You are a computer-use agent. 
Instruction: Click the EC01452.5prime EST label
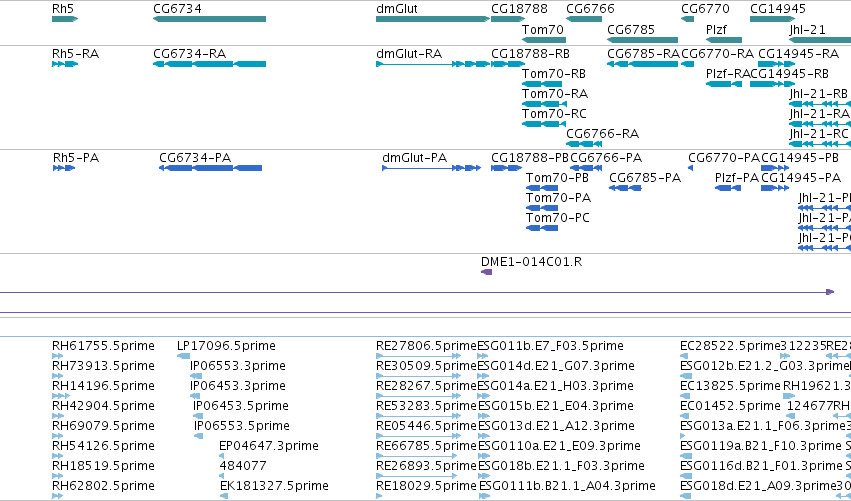[731, 407]
